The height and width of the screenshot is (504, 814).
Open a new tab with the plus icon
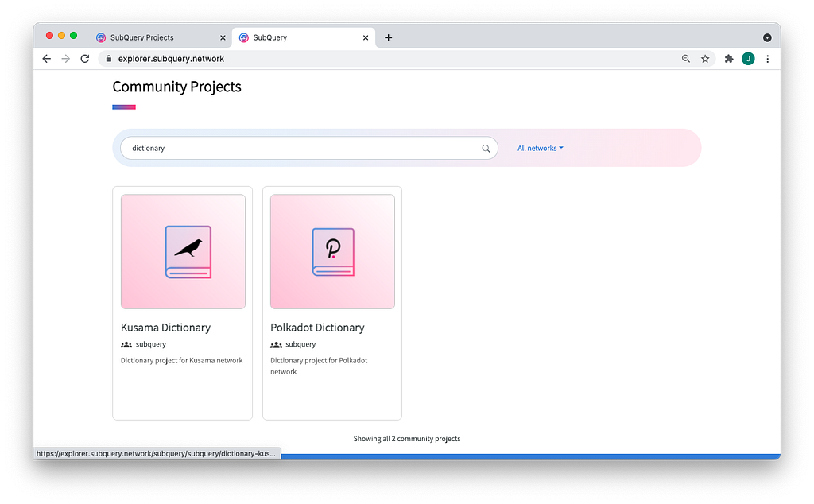388,37
